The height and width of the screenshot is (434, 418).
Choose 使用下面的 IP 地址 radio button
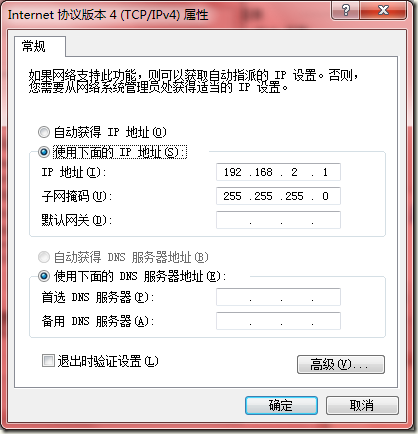pos(44,152)
